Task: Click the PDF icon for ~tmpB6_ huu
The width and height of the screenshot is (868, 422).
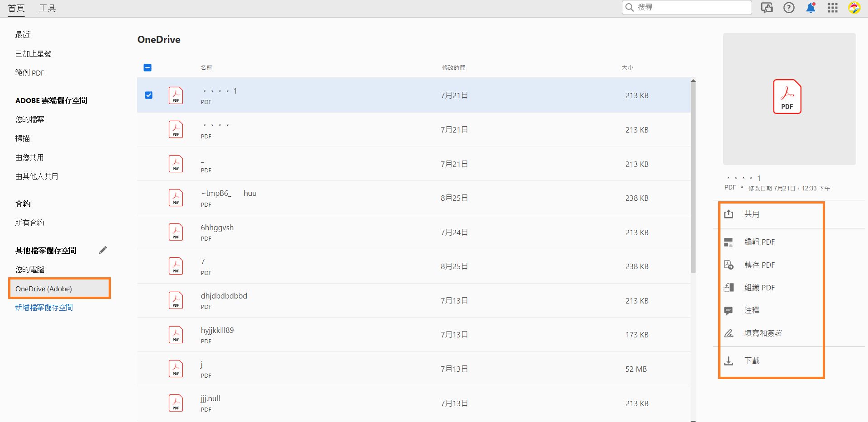Action: (x=176, y=198)
